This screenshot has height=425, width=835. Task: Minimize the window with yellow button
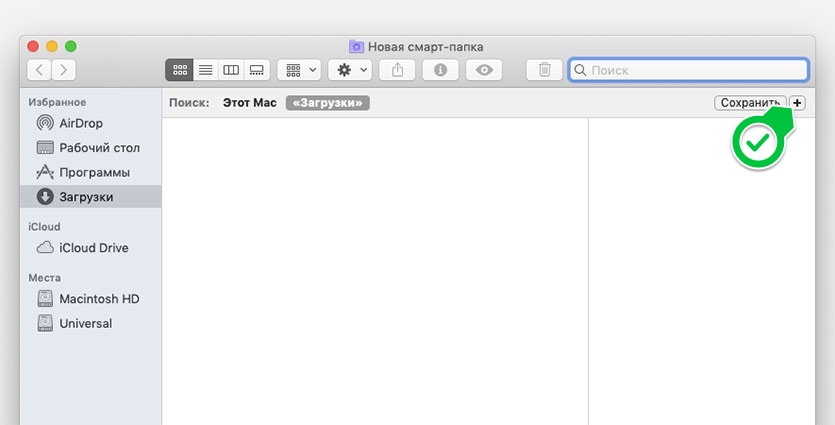click(x=52, y=46)
